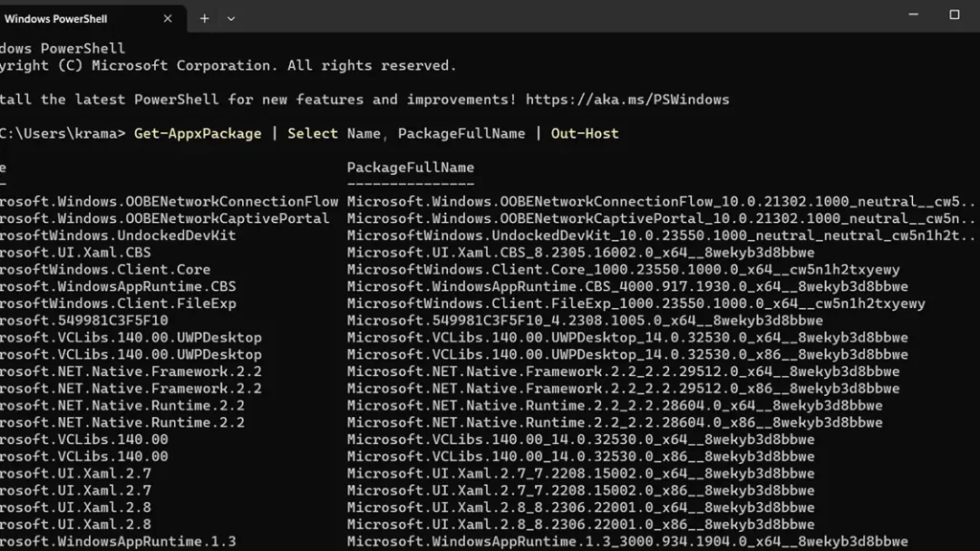980x551 pixels.
Task: Minimize the terminal window
Action: (x=913, y=14)
